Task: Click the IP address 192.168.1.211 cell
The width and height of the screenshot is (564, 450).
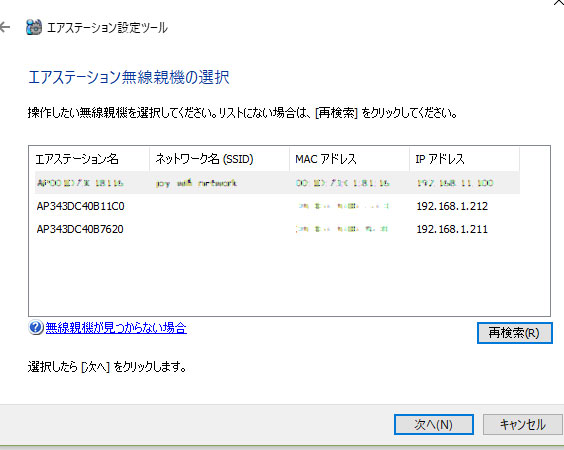Action: pos(452,229)
